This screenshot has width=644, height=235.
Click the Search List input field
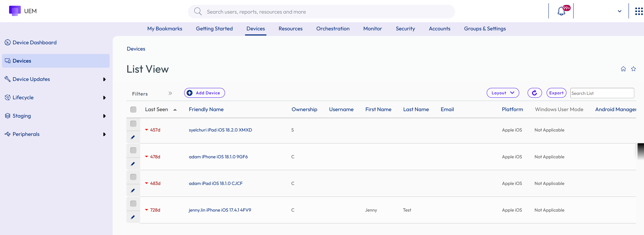pyautogui.click(x=602, y=93)
